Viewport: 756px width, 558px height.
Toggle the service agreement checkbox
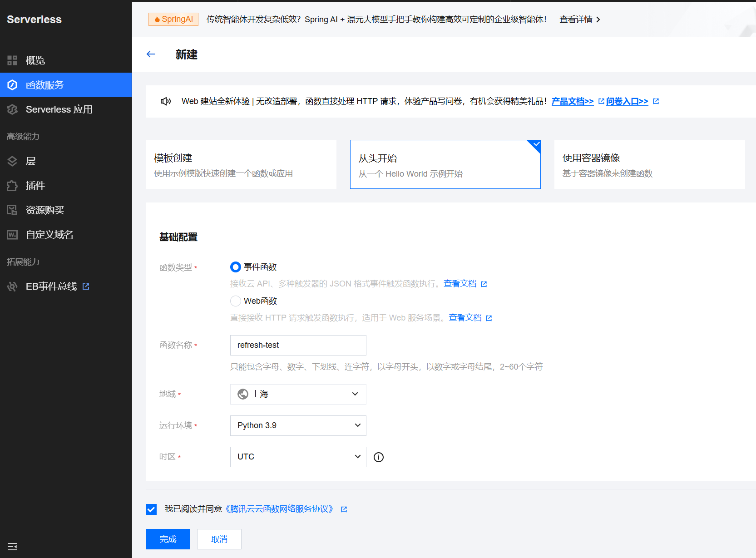point(151,509)
